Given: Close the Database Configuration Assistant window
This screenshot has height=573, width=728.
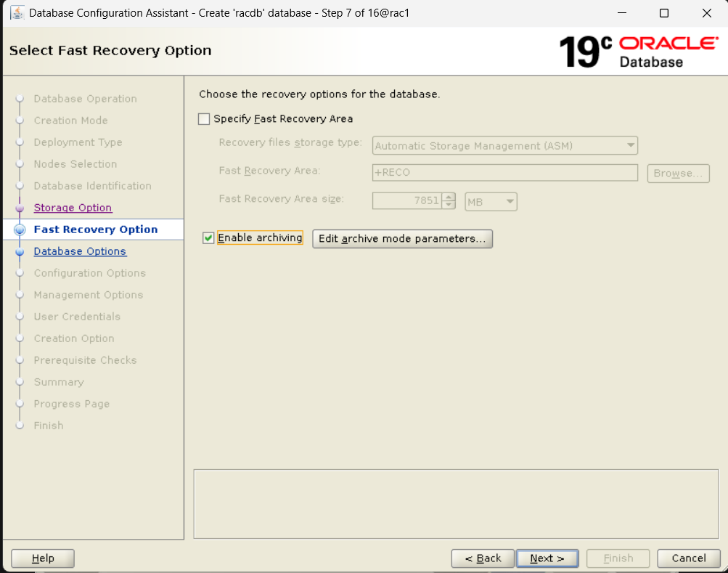Looking at the screenshot, I should pos(707,13).
